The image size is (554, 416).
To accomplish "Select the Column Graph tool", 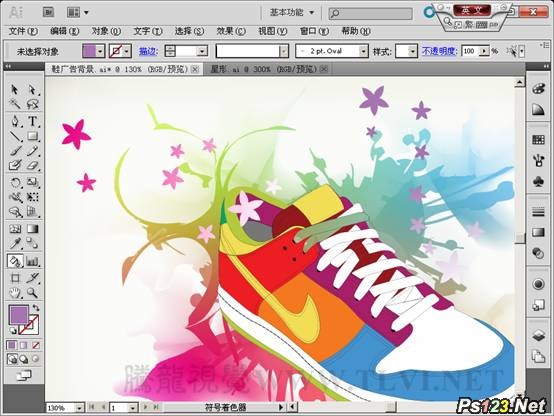I will 33,261.
